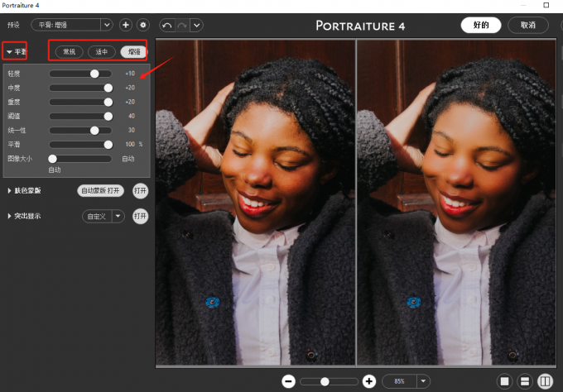
Task: Click the 30 value of 统一性
Action: pos(132,130)
